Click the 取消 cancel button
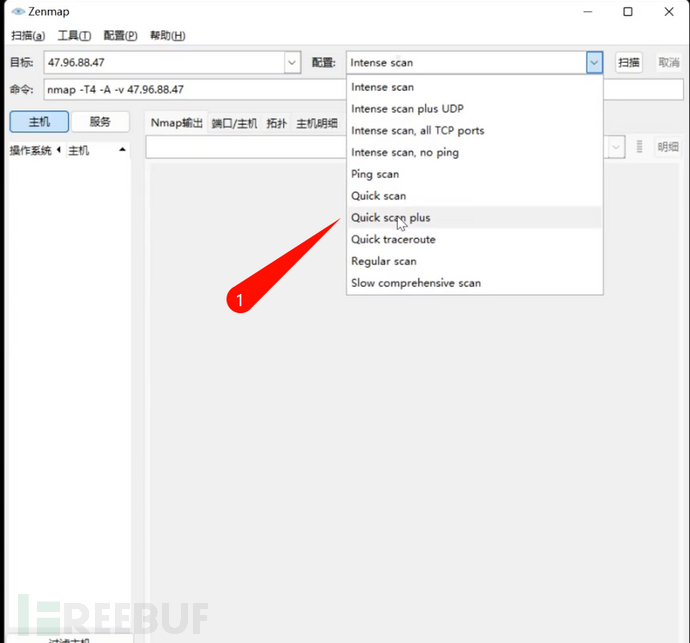 669,62
